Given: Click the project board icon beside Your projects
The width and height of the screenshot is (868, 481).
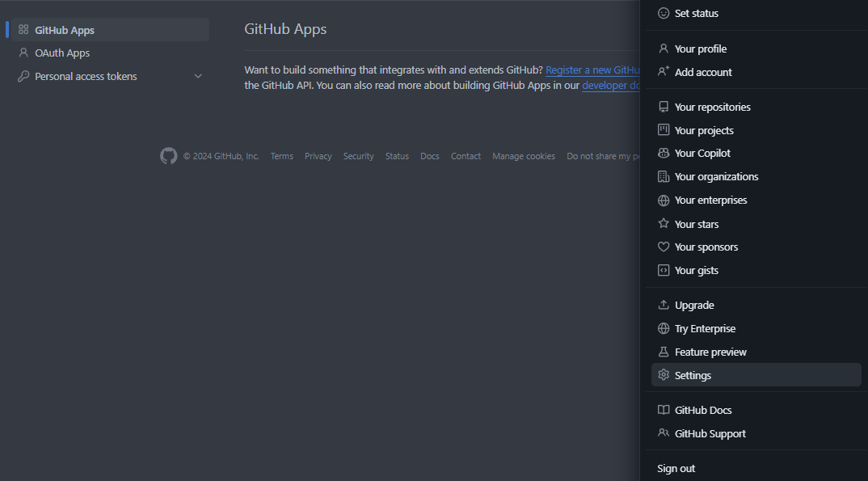Looking at the screenshot, I should 664,130.
